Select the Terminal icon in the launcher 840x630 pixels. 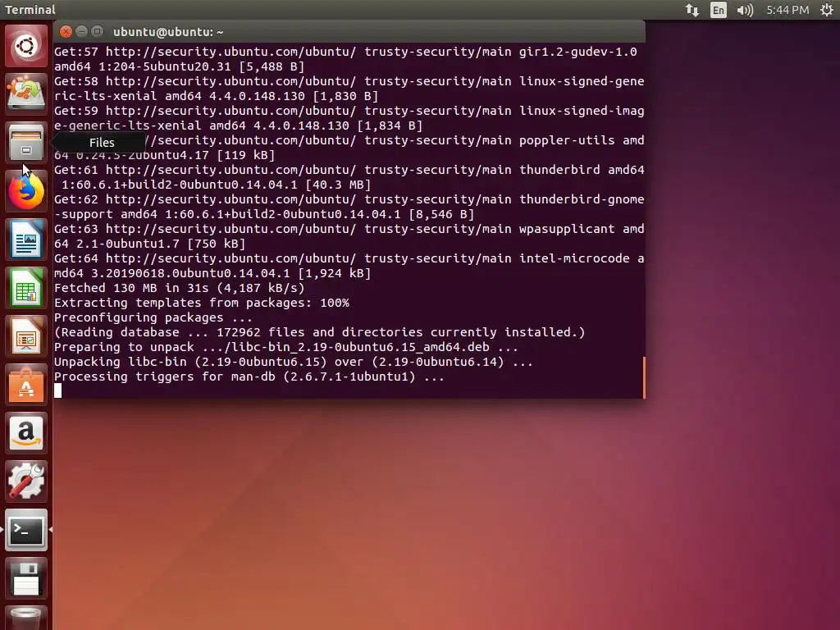click(26, 530)
